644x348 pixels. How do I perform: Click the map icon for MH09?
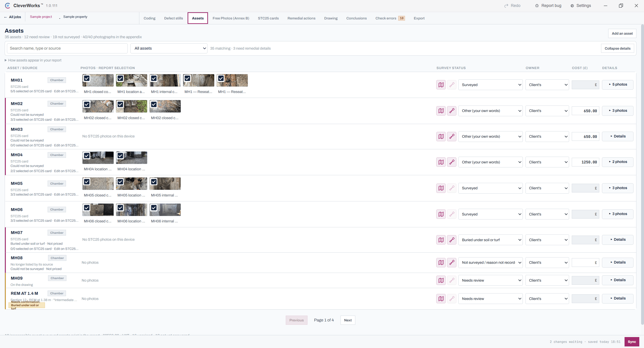(x=441, y=280)
